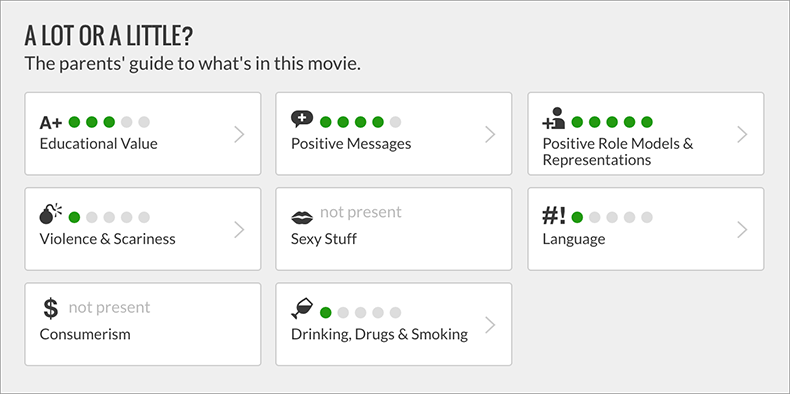This screenshot has height=394, width=790.
Task: Click the Consumerism not present card
Action: (143, 324)
